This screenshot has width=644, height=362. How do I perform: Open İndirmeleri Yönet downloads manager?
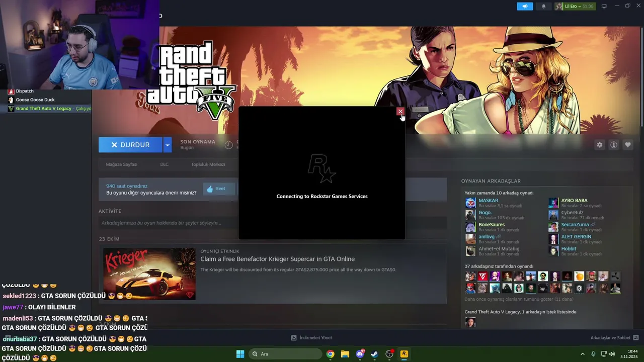(311, 338)
